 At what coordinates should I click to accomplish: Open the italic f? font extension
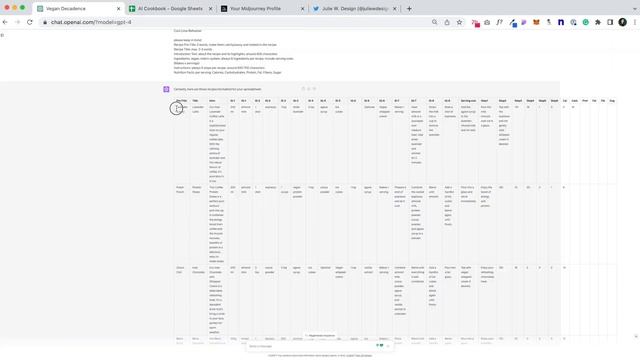499,22
